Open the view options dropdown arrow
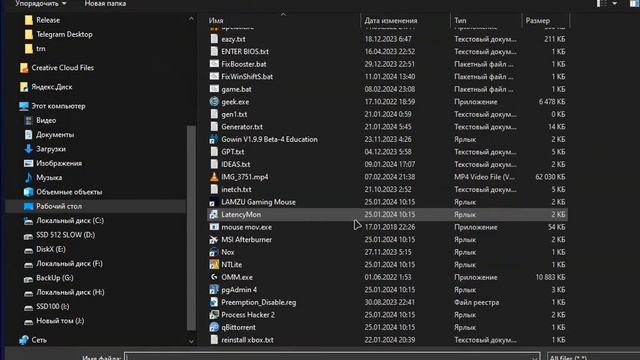Screen dimensions: 640x360 pos(615,4)
